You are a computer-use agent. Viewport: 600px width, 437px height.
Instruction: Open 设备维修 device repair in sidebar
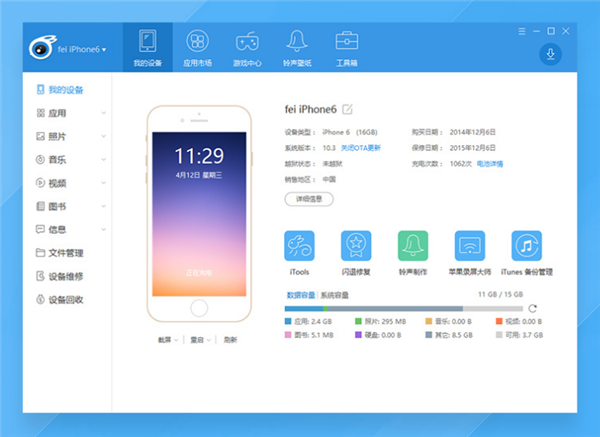point(60,276)
